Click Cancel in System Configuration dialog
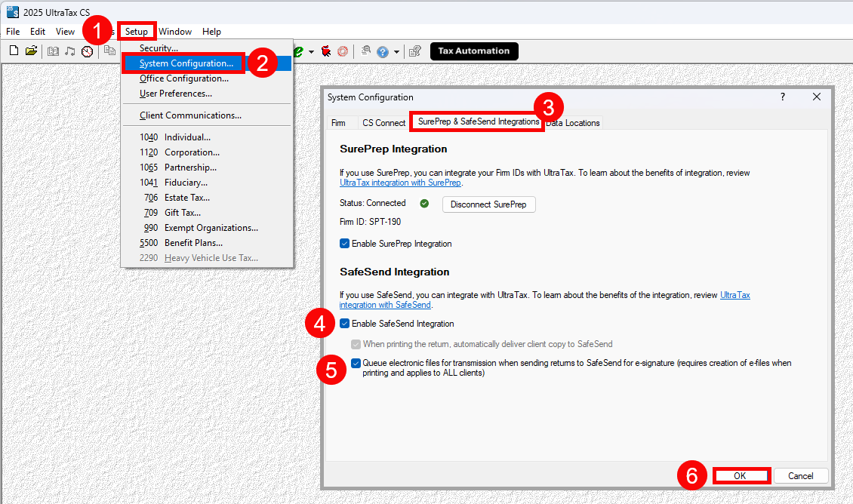The width and height of the screenshot is (853, 504). (800, 476)
